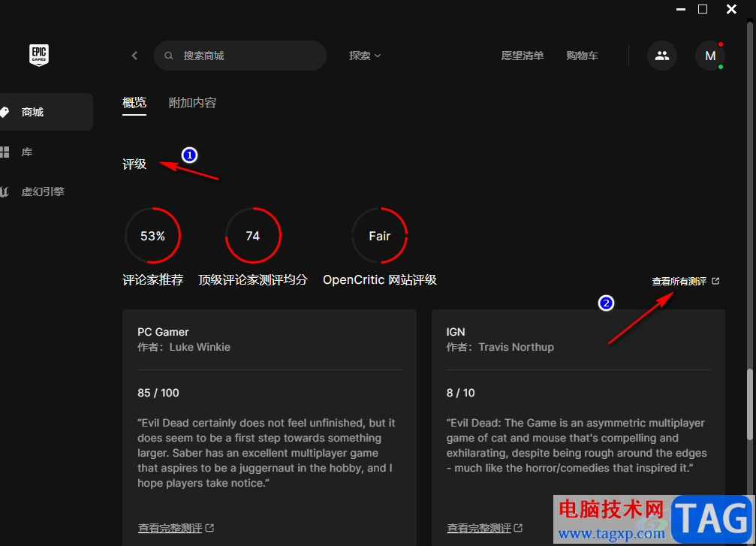Click author line Luke Winkie
This screenshot has height=546, width=756.
coord(184,347)
